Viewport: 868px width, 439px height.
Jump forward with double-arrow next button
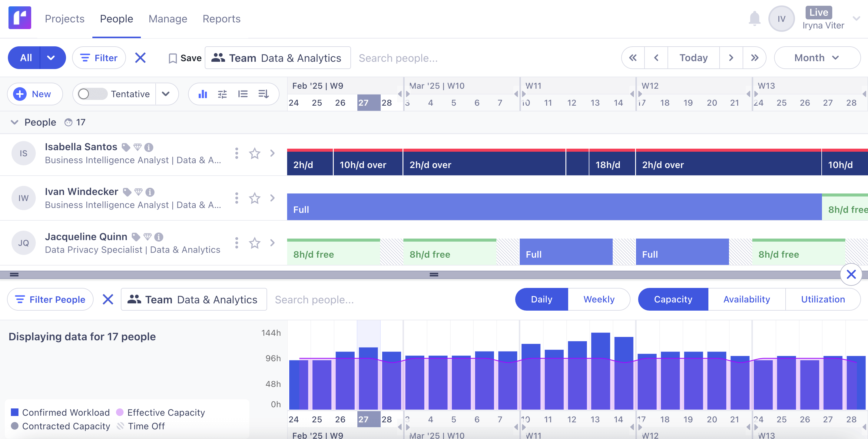(x=754, y=58)
